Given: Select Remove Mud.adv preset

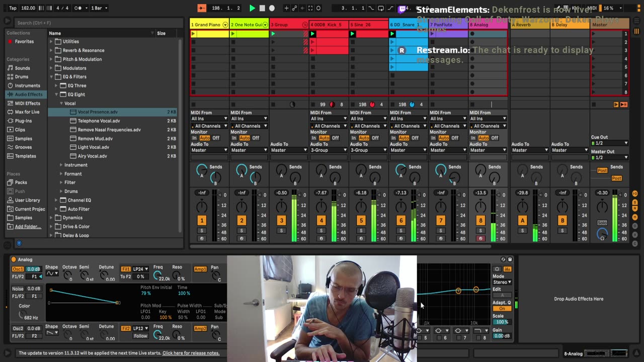Looking at the screenshot, I should click(x=95, y=138).
